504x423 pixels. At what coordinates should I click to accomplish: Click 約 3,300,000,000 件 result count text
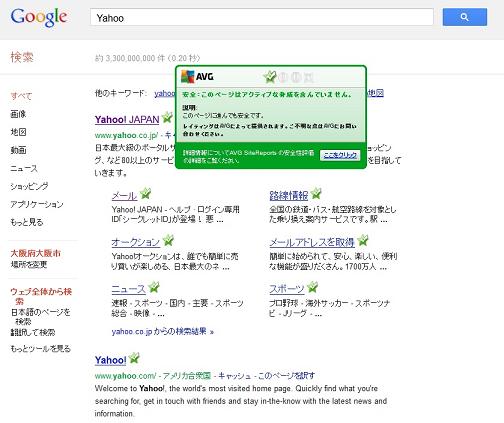click(x=130, y=58)
